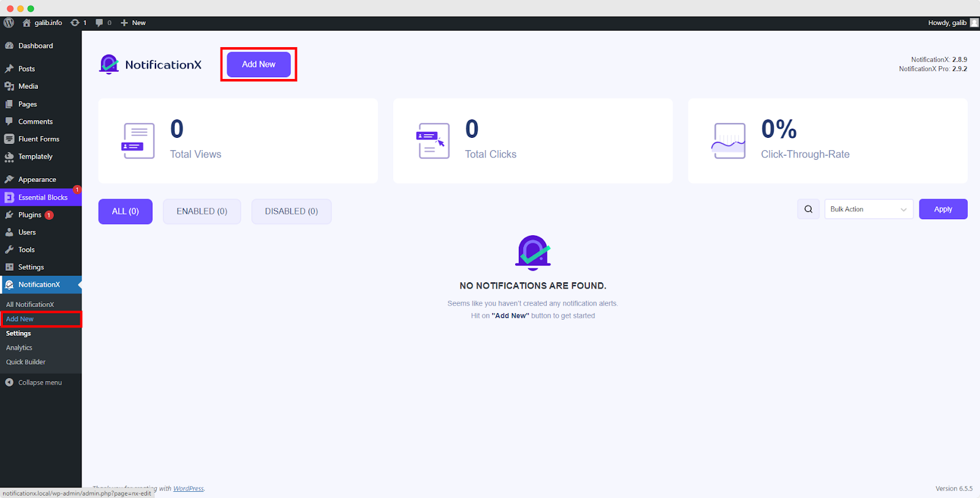980x498 pixels.
Task: Open the NotificationX sidebar menu
Action: click(x=40, y=285)
